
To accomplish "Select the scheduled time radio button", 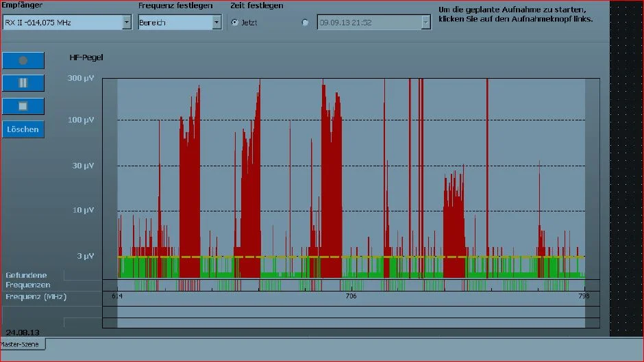I will point(305,23).
